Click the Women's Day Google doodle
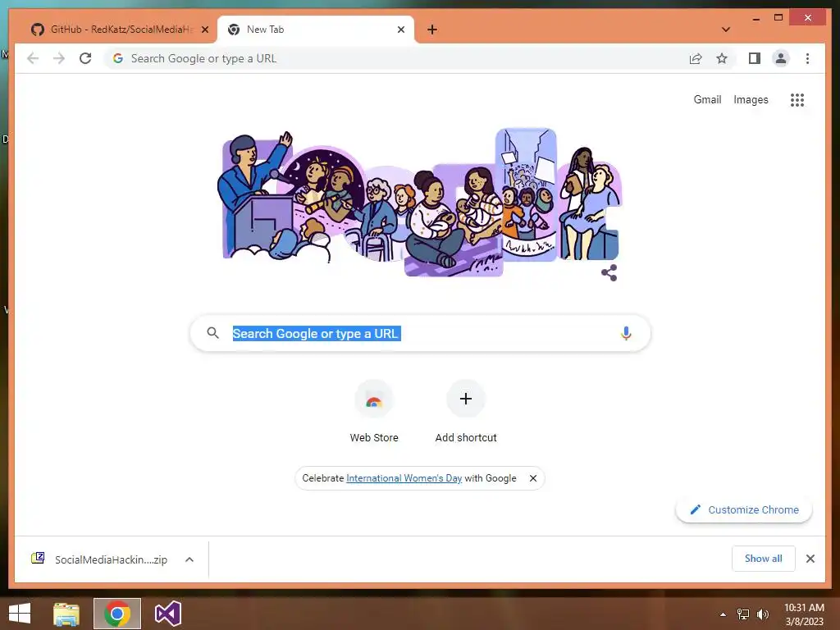The width and height of the screenshot is (840, 630). click(x=420, y=202)
